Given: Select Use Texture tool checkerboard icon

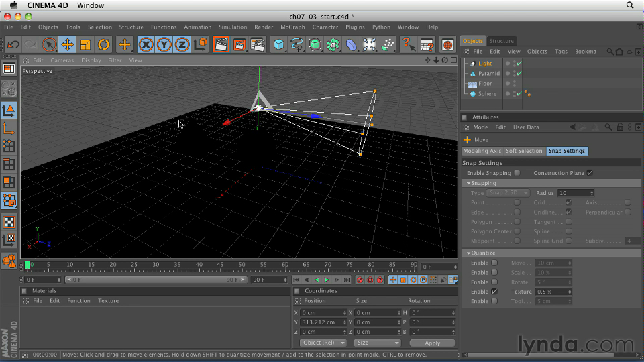Looking at the screenshot, I should [x=9, y=222].
